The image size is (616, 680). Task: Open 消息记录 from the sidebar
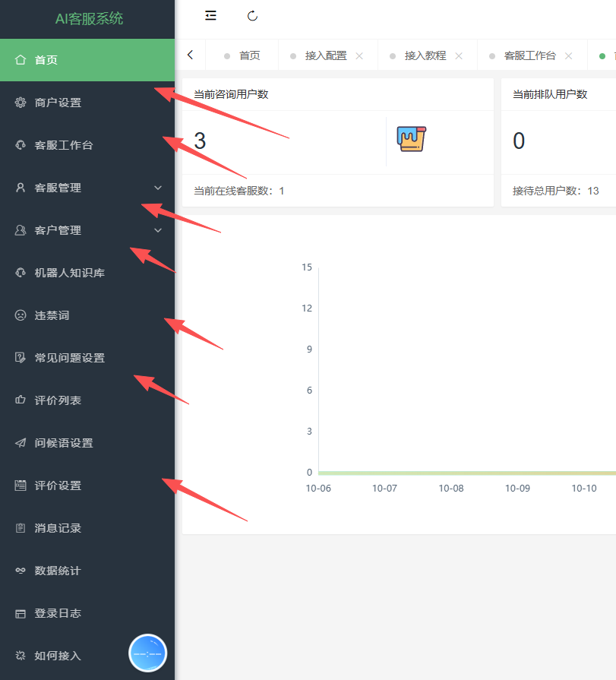58,528
